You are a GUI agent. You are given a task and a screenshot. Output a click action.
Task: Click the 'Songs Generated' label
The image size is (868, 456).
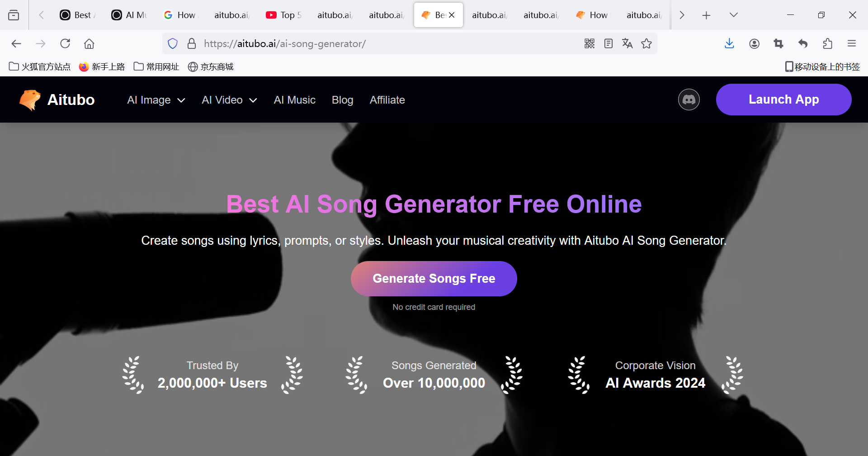pos(434,366)
